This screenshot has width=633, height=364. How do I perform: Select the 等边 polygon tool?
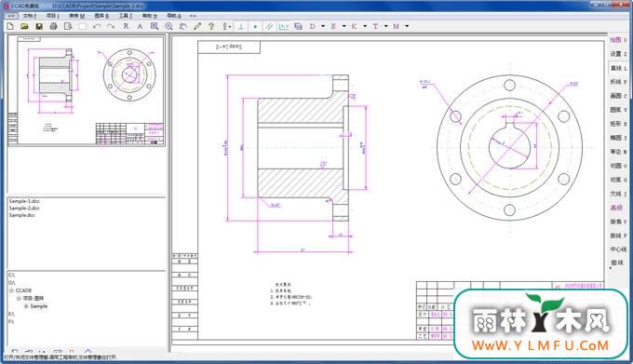618,152
